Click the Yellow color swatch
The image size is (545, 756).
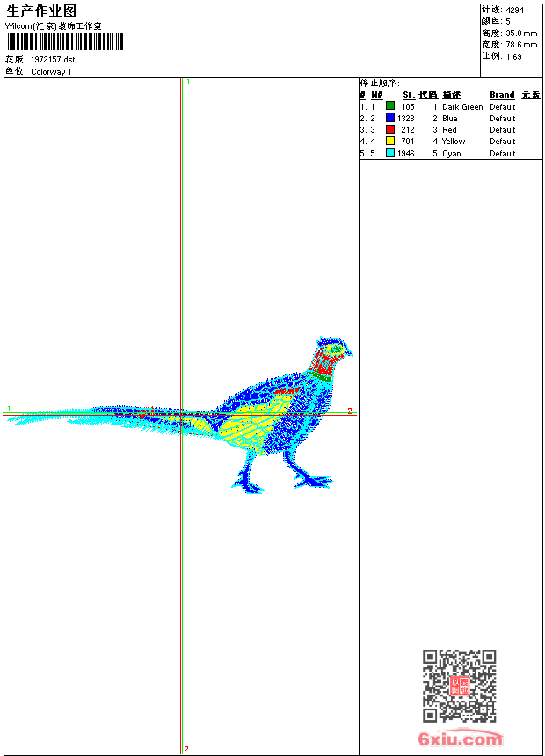pyautogui.click(x=390, y=141)
